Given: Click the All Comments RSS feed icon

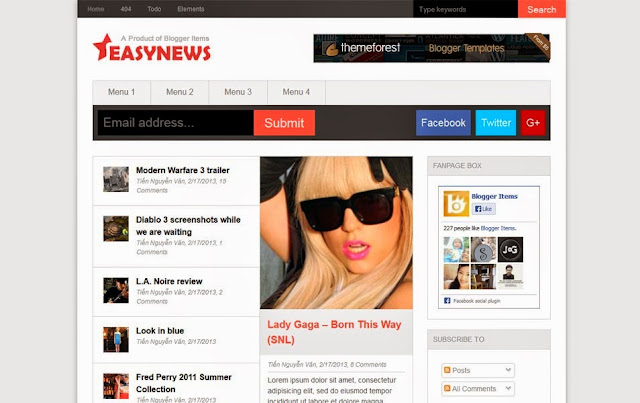Looking at the screenshot, I should [447, 388].
